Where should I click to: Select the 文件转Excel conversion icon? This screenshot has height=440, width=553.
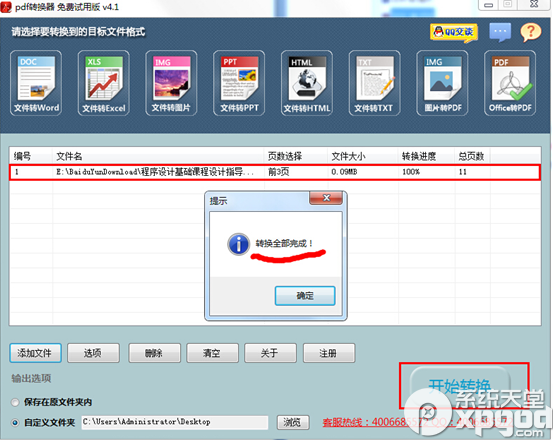104,83
